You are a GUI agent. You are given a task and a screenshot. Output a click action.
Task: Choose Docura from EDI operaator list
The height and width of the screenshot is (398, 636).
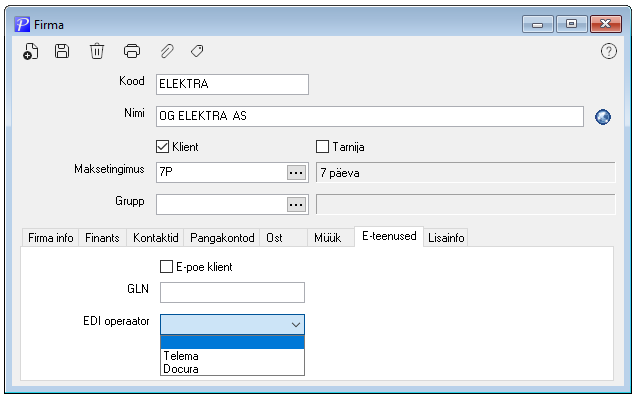point(232,369)
